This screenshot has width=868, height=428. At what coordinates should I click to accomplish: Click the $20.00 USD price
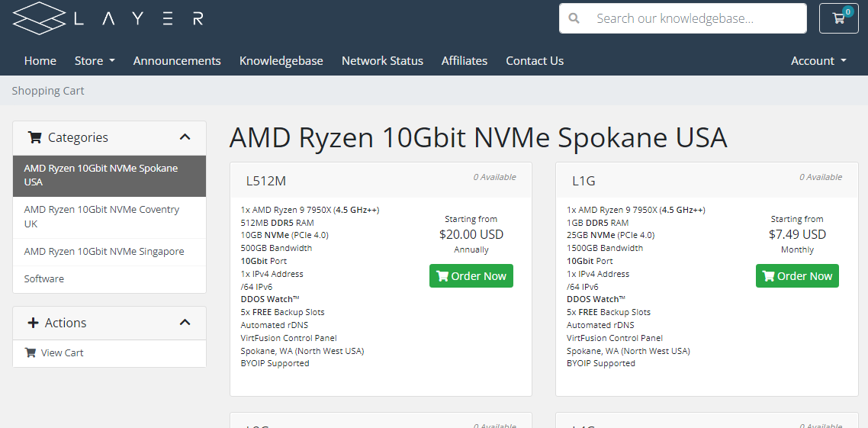471,235
